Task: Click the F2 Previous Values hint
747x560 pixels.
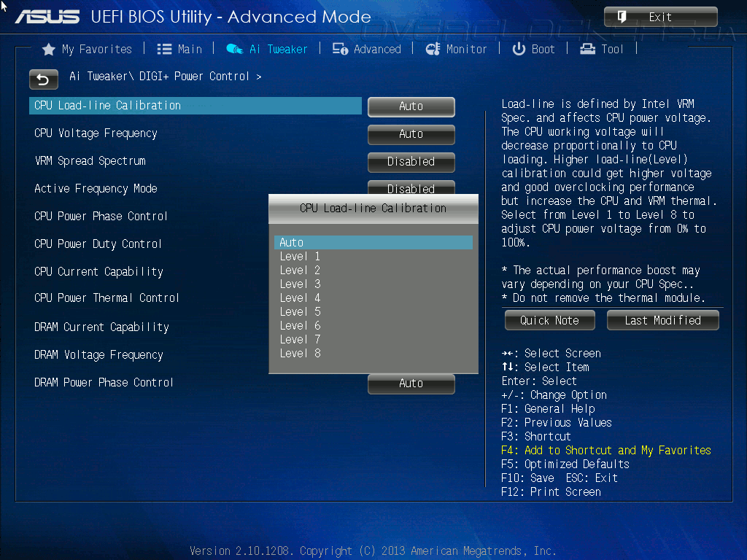Action: [557, 422]
